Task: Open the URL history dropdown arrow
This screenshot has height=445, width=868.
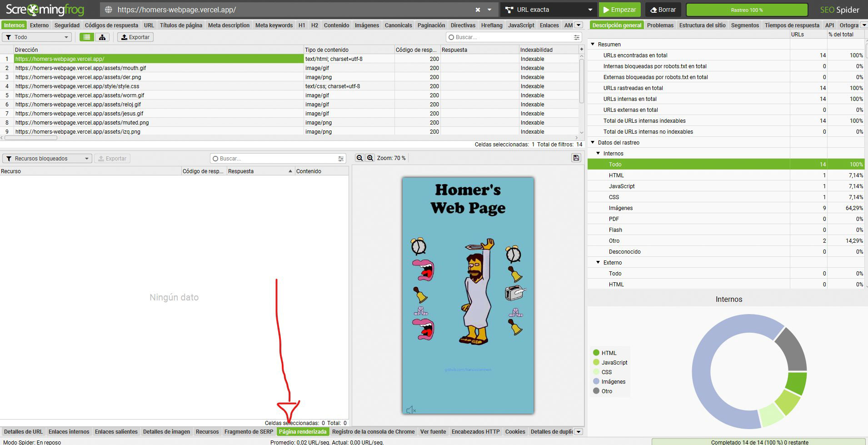Action: [x=489, y=10]
